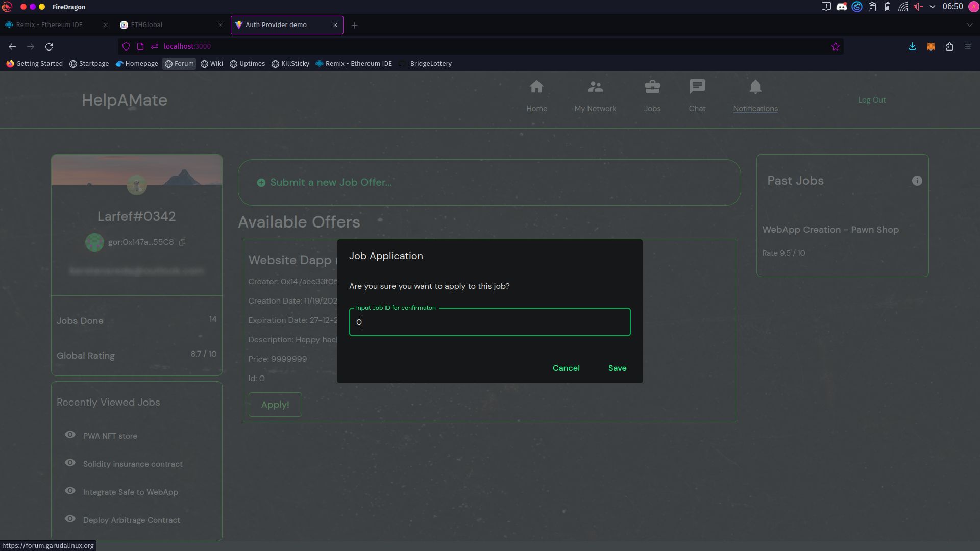
Task: Click the Cancel button in Job Application
Action: (x=566, y=368)
